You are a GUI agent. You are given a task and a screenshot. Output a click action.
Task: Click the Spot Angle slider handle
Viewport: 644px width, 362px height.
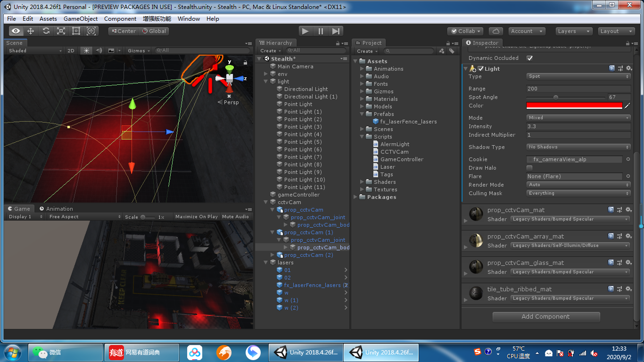pyautogui.click(x=556, y=97)
